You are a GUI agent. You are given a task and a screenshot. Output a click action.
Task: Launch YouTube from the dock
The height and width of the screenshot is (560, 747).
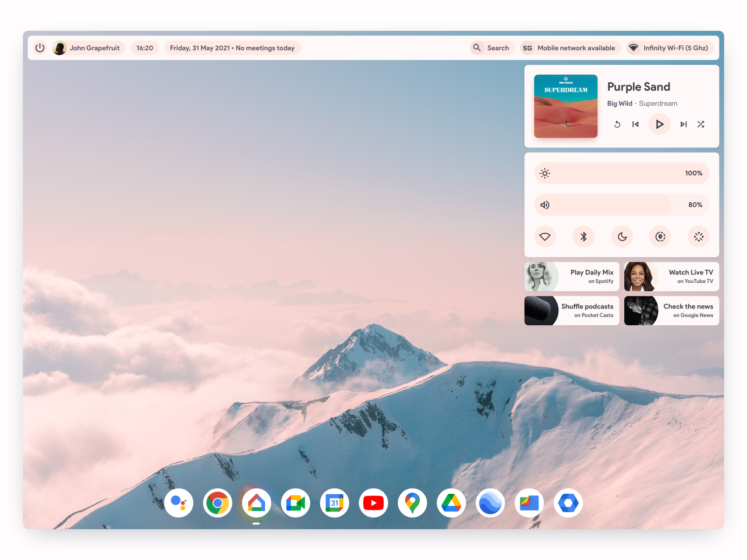click(x=373, y=503)
